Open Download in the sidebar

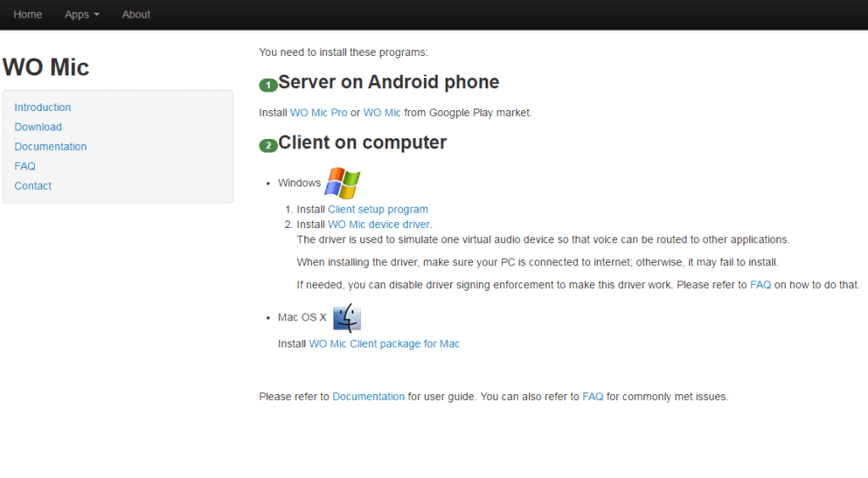(38, 126)
